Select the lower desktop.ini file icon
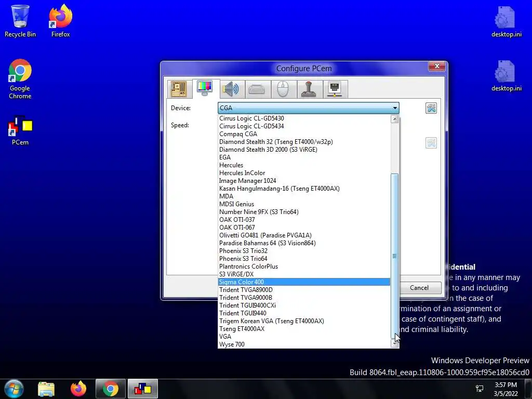Image resolution: width=532 pixels, height=399 pixels. point(506,76)
